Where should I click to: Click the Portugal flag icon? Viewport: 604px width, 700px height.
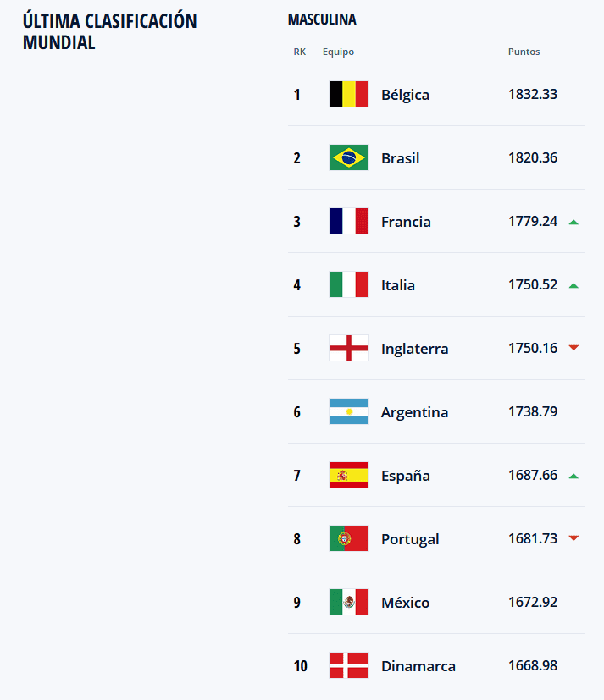pos(348,538)
